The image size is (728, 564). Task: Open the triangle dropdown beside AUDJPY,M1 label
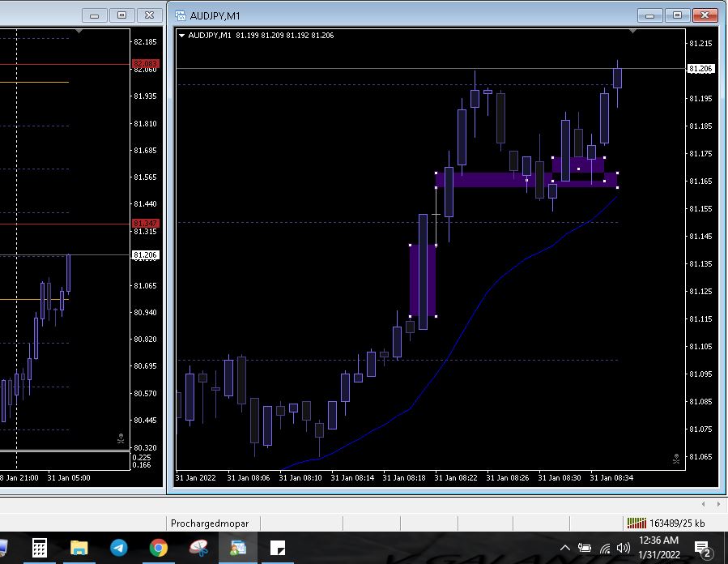pyautogui.click(x=182, y=35)
